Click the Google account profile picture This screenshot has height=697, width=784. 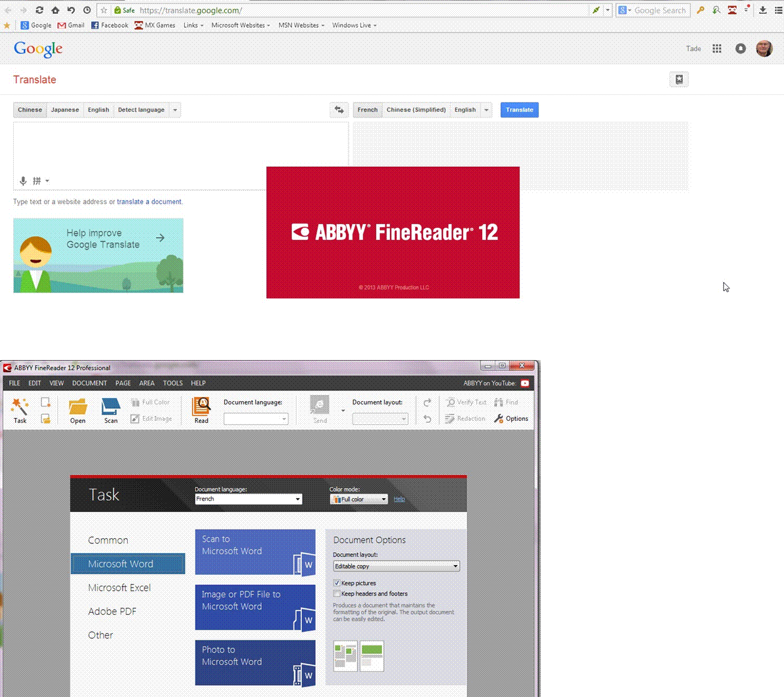[764, 49]
